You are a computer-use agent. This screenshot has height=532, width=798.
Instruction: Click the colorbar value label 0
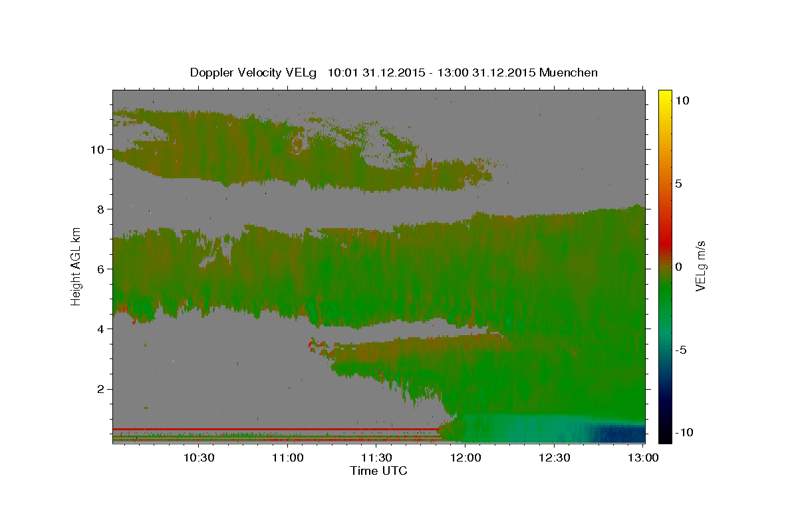click(678, 267)
